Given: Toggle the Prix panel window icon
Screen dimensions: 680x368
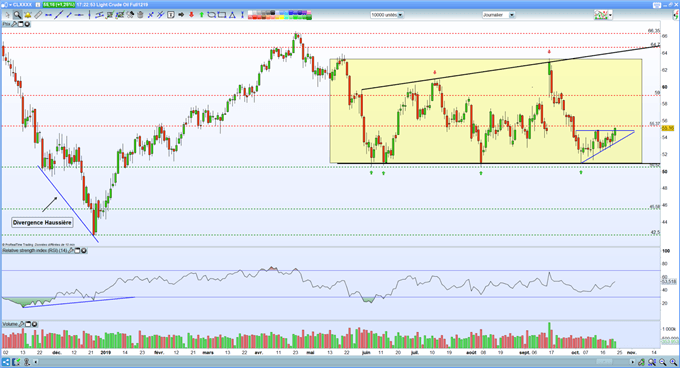Looking at the screenshot, I should [x=20, y=24].
